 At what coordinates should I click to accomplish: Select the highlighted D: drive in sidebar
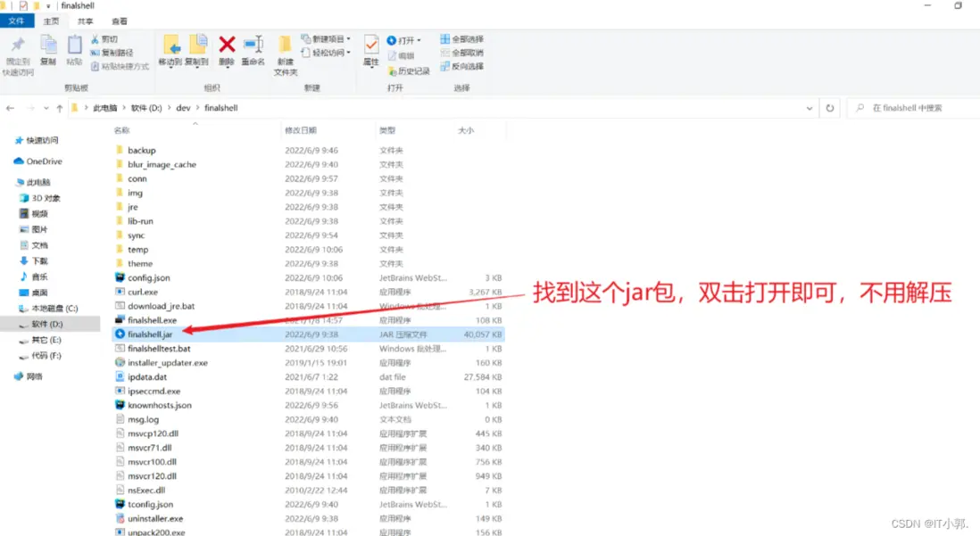coord(50,325)
